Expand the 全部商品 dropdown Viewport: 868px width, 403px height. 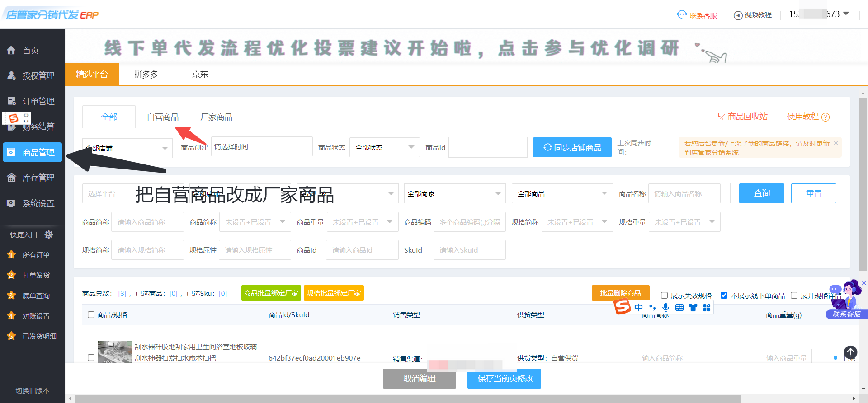point(562,193)
